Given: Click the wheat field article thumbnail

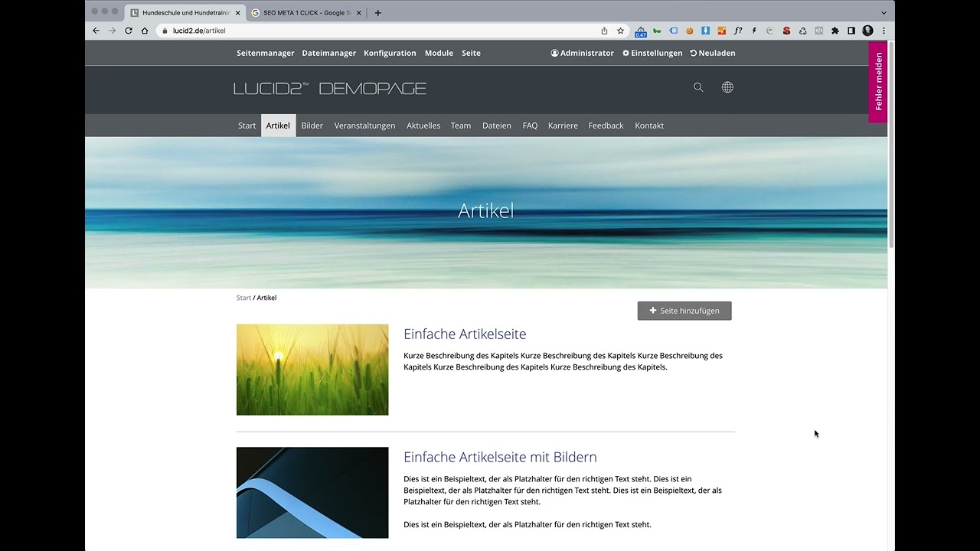Looking at the screenshot, I should 312,370.
